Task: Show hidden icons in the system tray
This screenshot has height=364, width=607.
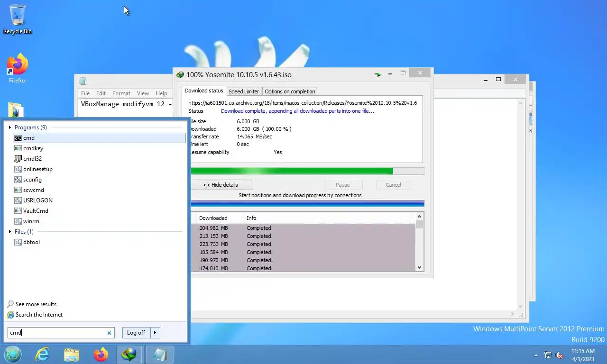Action: [536, 355]
